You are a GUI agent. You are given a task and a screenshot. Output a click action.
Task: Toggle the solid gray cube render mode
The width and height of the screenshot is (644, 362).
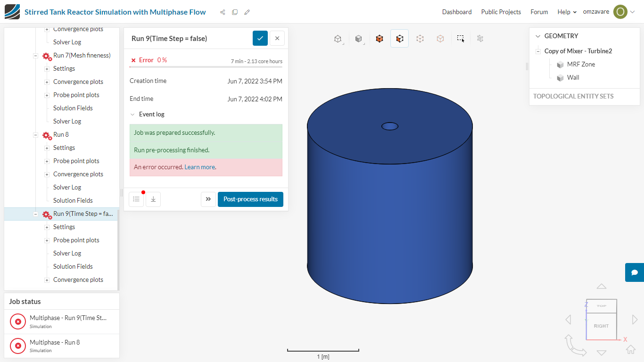click(358, 39)
